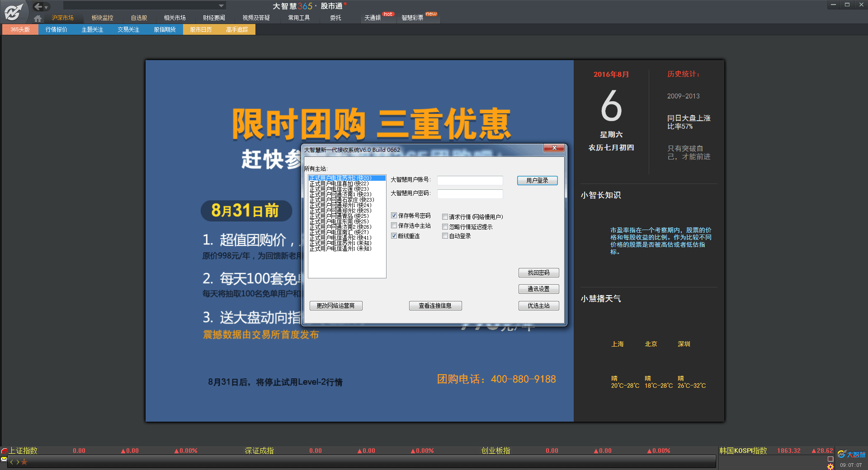
Task: Select server 正式用户电信云连 in the list
Action: 339,189
